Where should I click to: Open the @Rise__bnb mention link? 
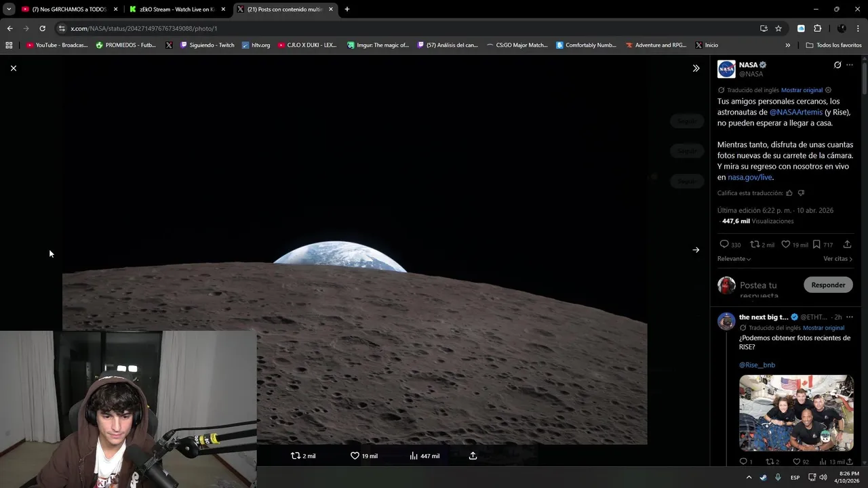click(x=757, y=365)
